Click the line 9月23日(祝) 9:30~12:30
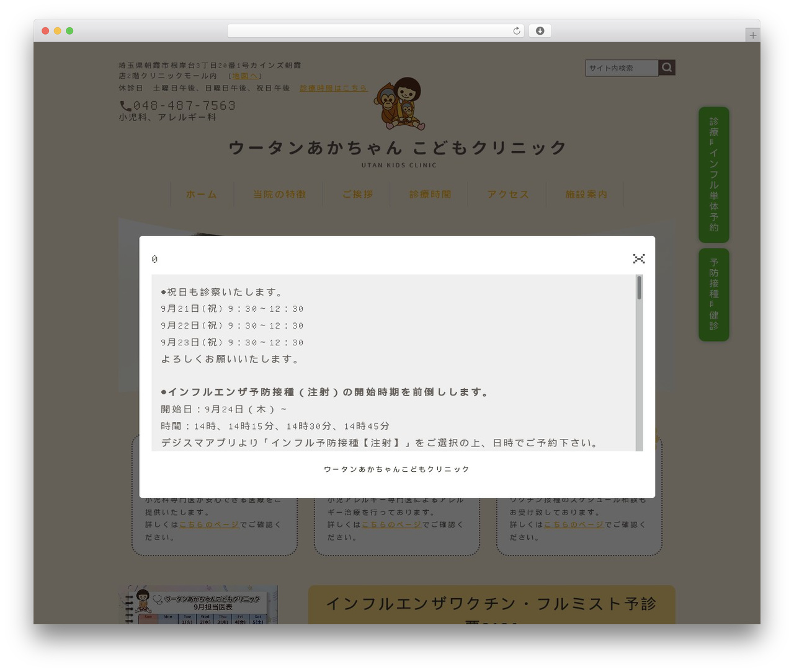Image resolution: width=794 pixels, height=672 pixels. point(232,342)
